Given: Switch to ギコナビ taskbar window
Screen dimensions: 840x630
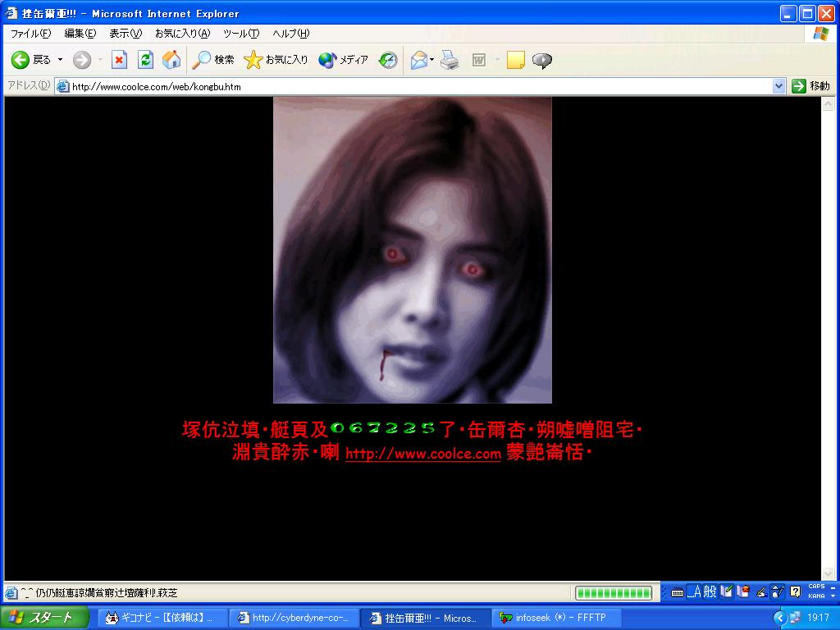Looking at the screenshot, I should [163, 618].
